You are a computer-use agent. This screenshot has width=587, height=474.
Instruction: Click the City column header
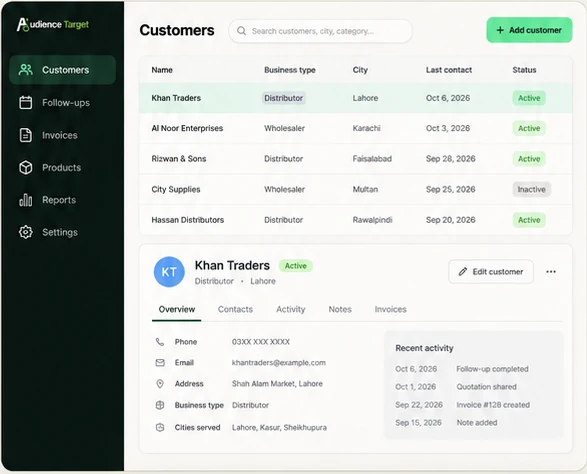click(360, 70)
